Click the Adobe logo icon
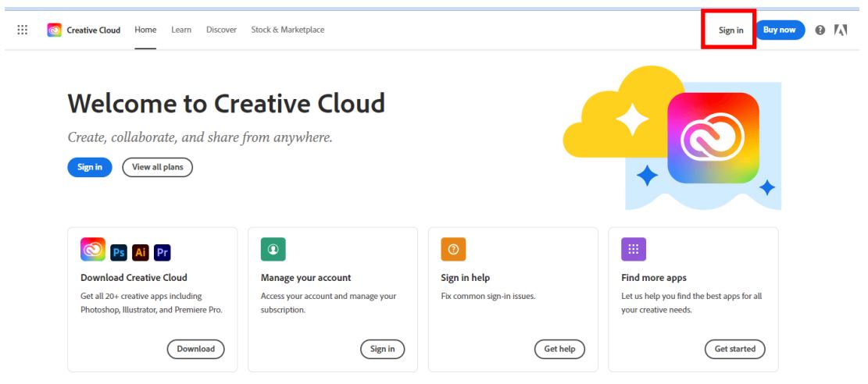 tap(841, 30)
